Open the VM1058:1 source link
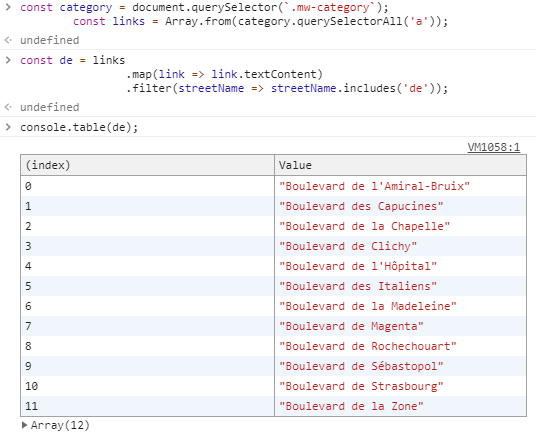The height and width of the screenshot is (435, 536). pos(494,147)
